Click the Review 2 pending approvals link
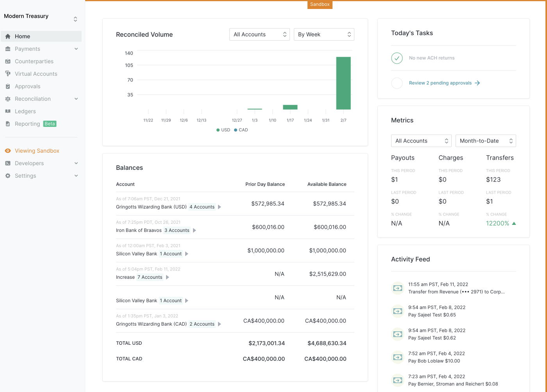Image resolution: width=547 pixels, height=392 pixels. (440, 83)
